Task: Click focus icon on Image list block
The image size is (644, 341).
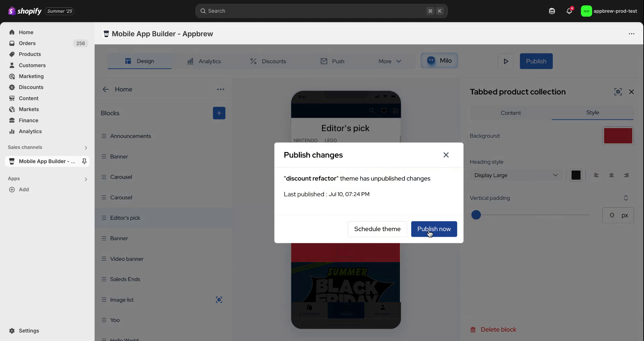Action: point(219,300)
